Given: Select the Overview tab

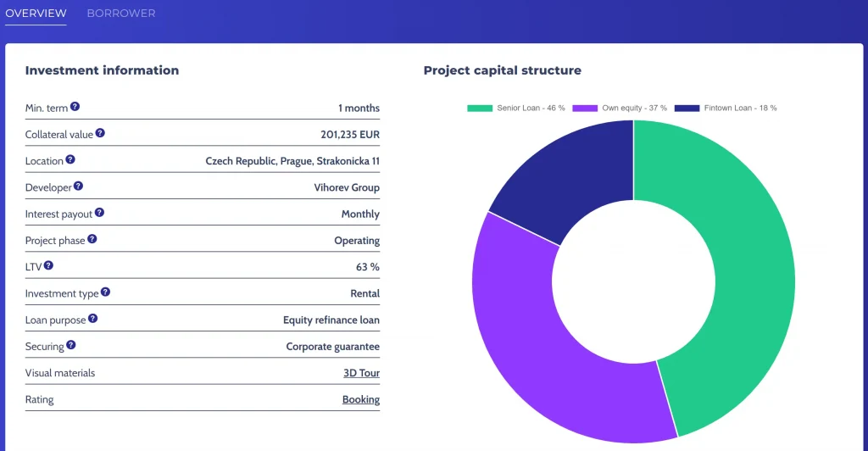Looking at the screenshot, I should click(36, 14).
